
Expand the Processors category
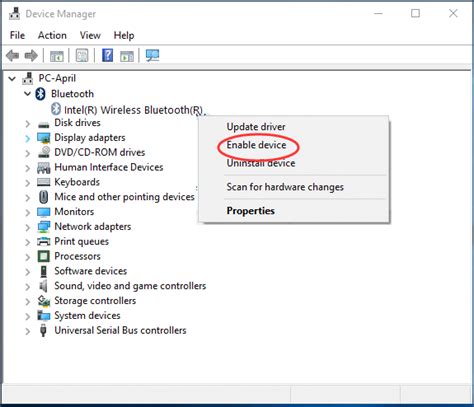(x=28, y=257)
